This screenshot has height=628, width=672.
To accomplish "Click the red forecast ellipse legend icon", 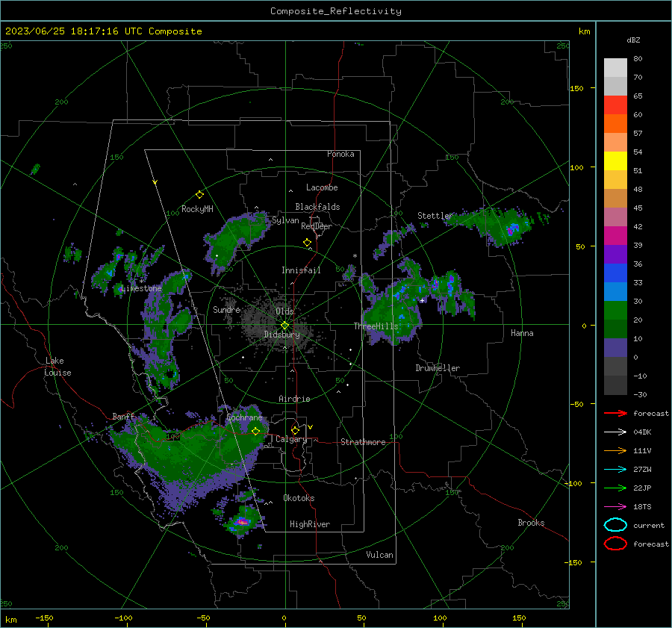I will tap(615, 544).
